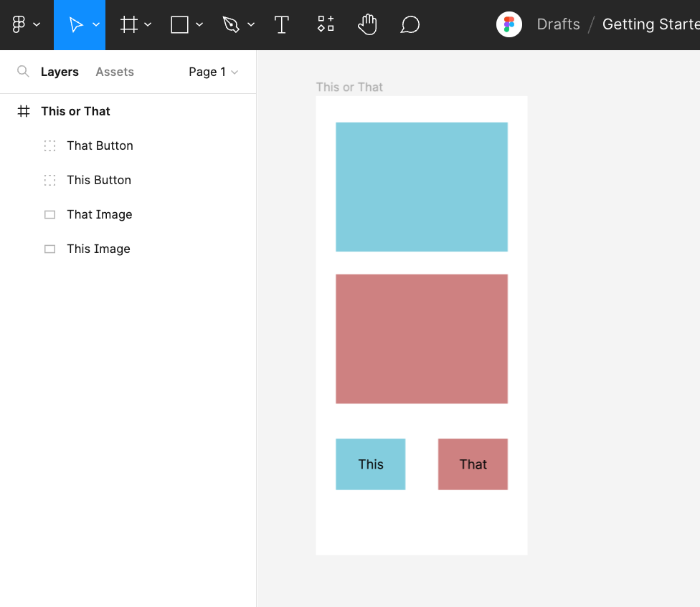The image size is (700, 607).
Task: Select the Rectangle shape tool
Action: pos(179,25)
